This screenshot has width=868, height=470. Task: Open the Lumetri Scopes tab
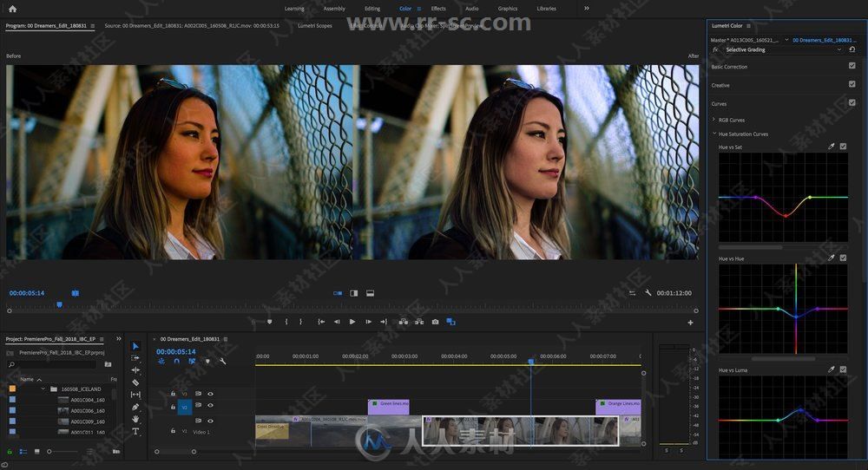[315, 25]
